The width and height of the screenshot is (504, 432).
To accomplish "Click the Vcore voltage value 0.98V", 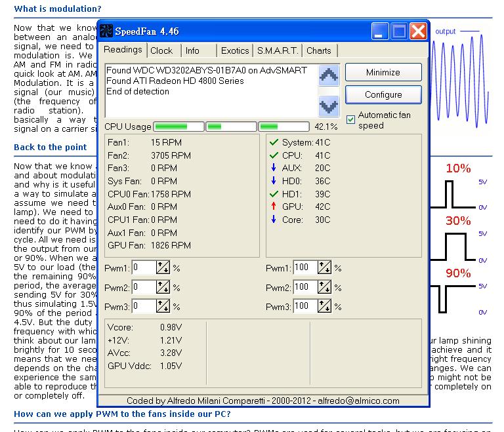I will tap(171, 327).
